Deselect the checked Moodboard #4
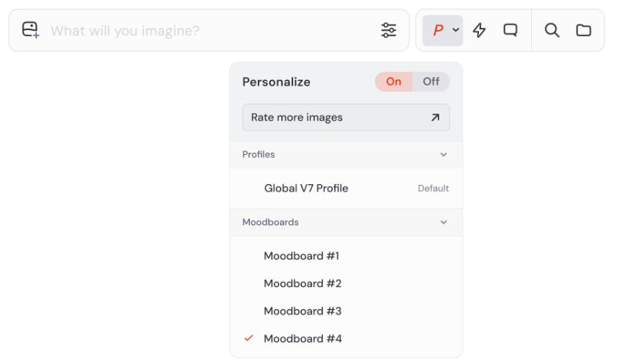This screenshot has width=617, height=364. [x=303, y=338]
